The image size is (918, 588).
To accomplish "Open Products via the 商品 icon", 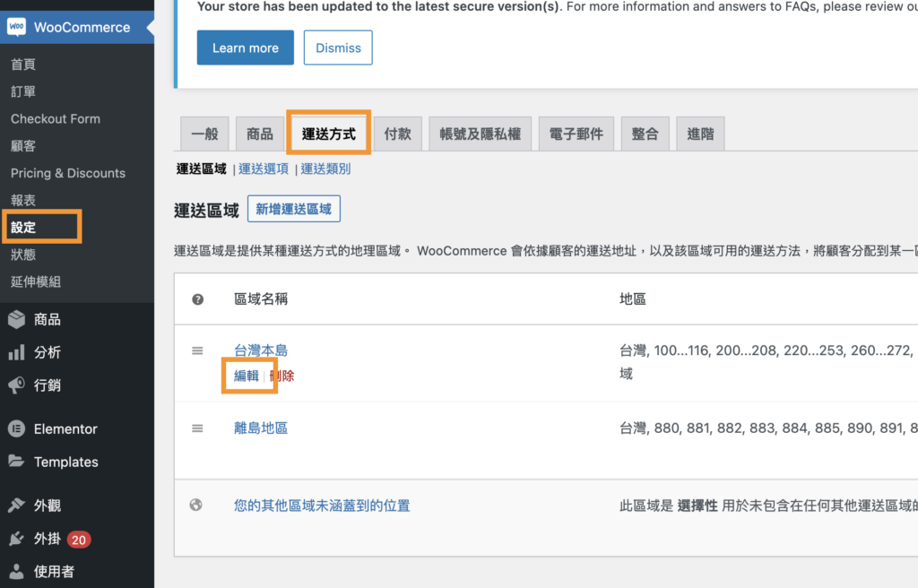I will tap(14, 318).
